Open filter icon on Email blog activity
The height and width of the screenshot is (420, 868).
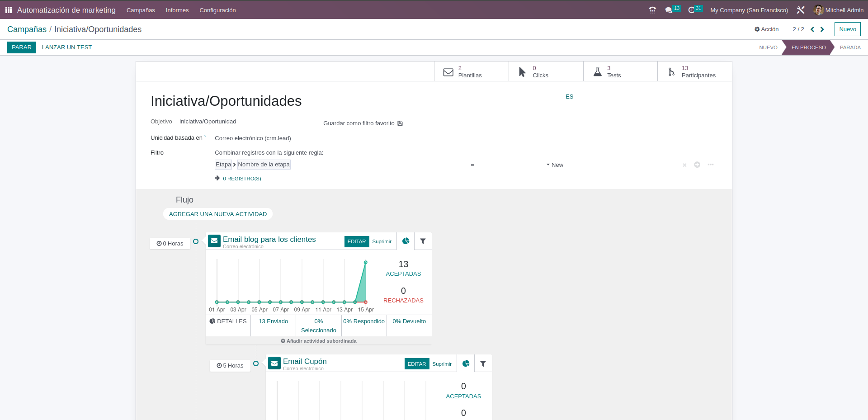click(x=423, y=241)
